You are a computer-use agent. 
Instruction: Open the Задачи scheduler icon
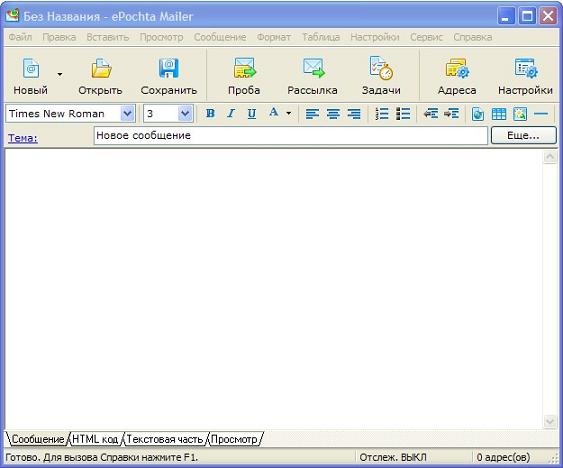(381, 68)
